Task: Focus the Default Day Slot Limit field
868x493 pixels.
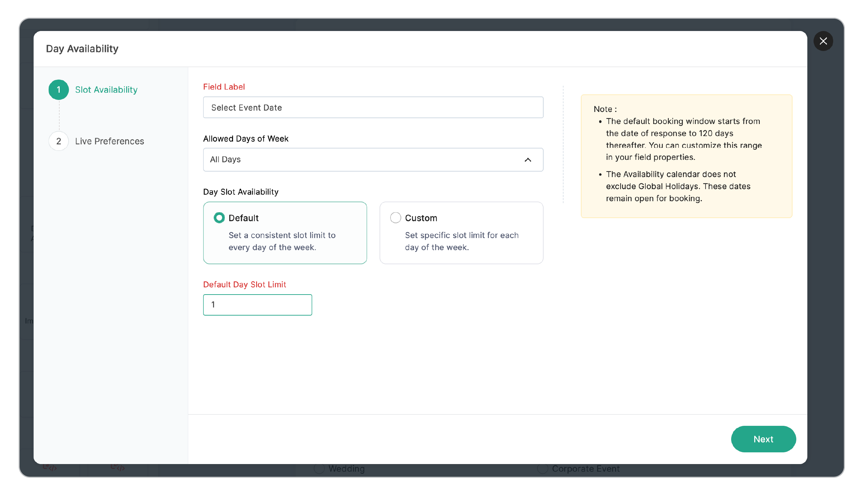Action: point(258,305)
